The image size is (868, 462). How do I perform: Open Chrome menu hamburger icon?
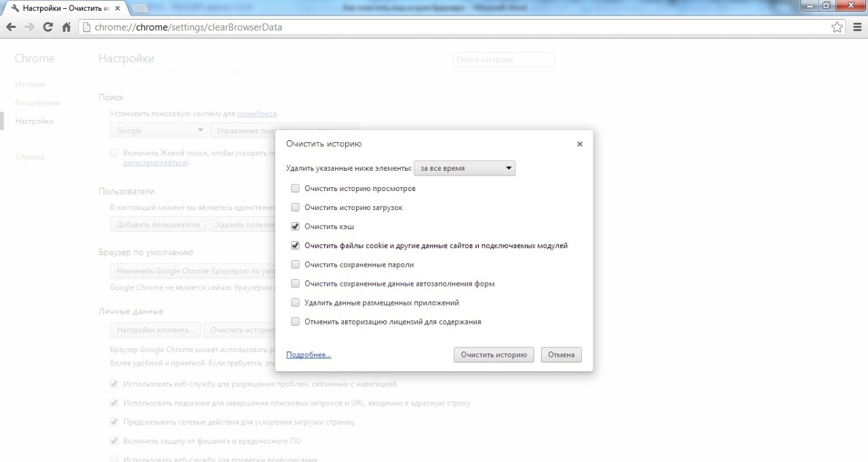pyautogui.click(x=856, y=27)
